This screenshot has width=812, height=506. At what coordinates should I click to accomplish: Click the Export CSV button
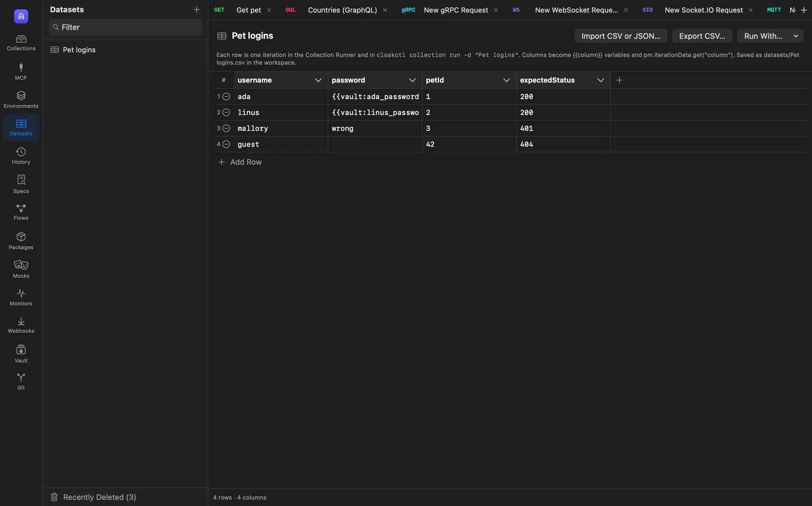702,36
